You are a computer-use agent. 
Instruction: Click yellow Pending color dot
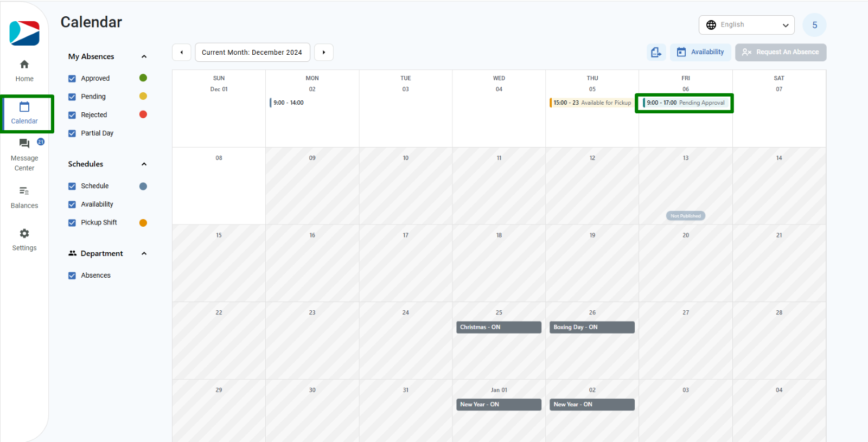coord(143,96)
